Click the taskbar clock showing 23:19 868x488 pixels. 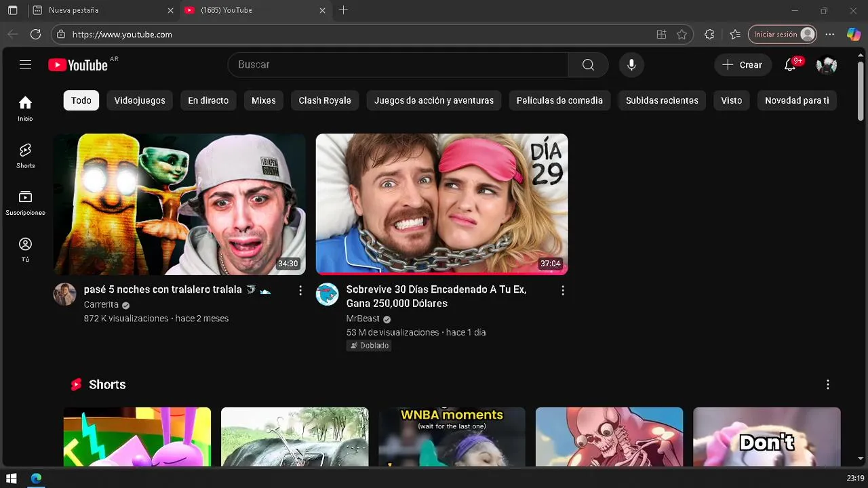point(855,479)
